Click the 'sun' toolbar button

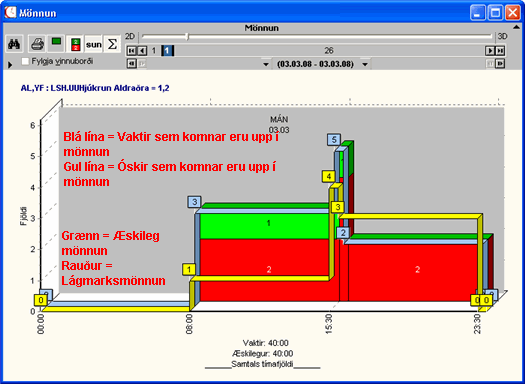pos(93,44)
